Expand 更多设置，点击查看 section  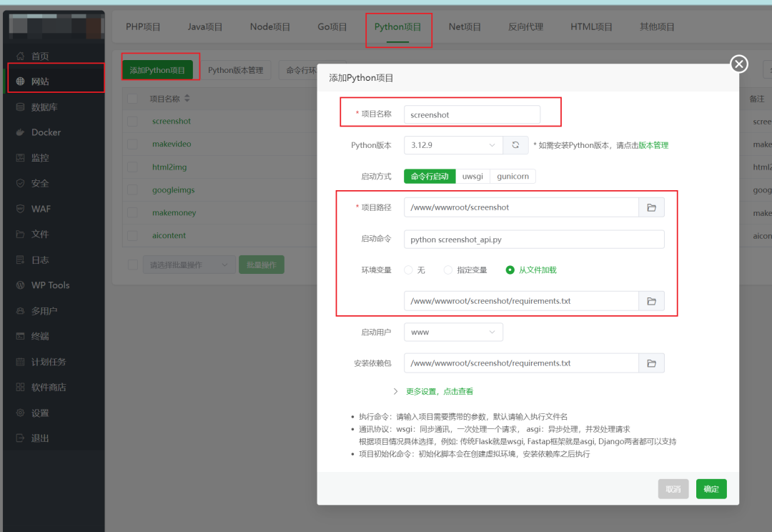point(439,392)
